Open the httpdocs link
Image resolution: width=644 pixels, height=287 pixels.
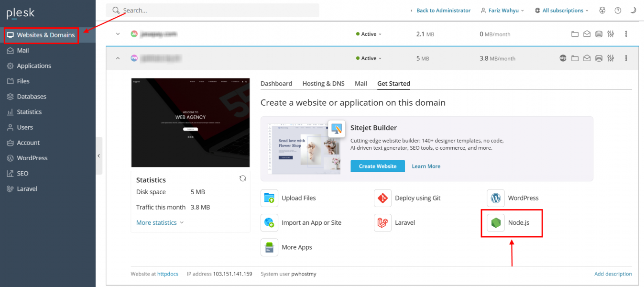[168, 274]
